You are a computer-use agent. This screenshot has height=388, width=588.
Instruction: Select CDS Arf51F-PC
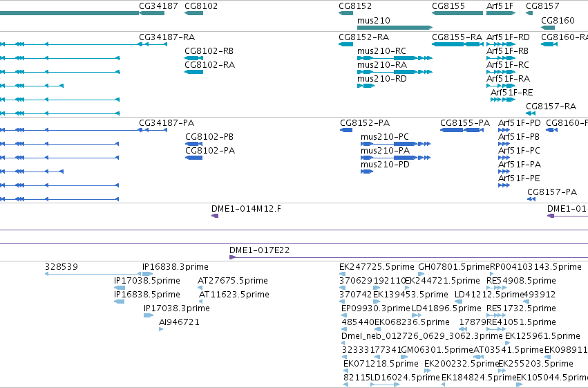(x=519, y=151)
